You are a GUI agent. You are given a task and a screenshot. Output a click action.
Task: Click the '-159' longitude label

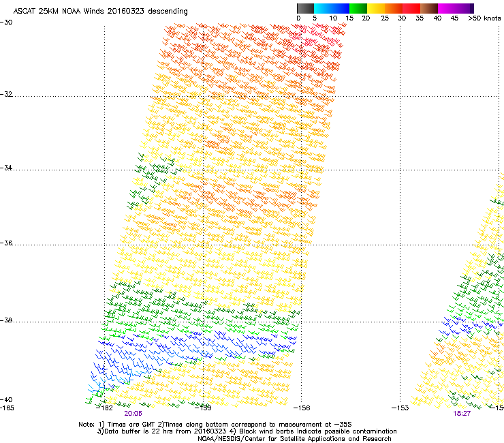tap(203, 408)
